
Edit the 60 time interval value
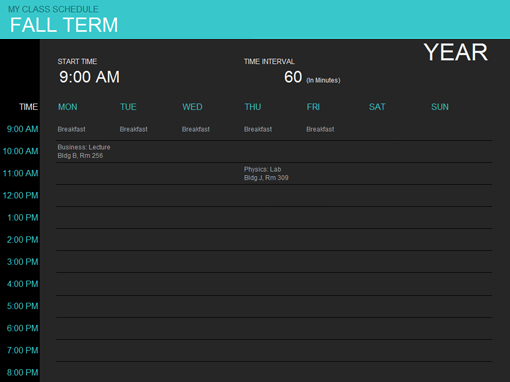(x=293, y=77)
